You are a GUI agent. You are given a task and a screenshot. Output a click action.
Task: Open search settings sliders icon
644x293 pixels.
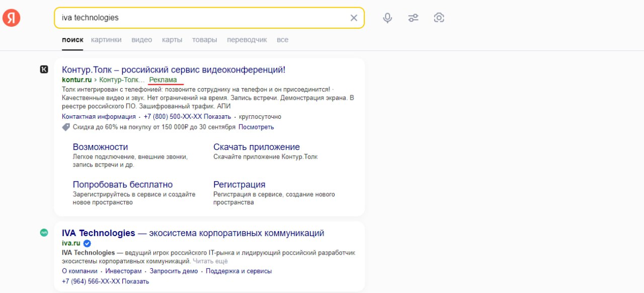(x=413, y=18)
